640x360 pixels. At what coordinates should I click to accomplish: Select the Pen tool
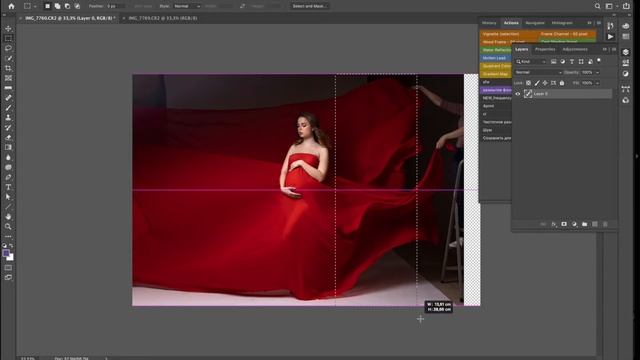pos(8,177)
